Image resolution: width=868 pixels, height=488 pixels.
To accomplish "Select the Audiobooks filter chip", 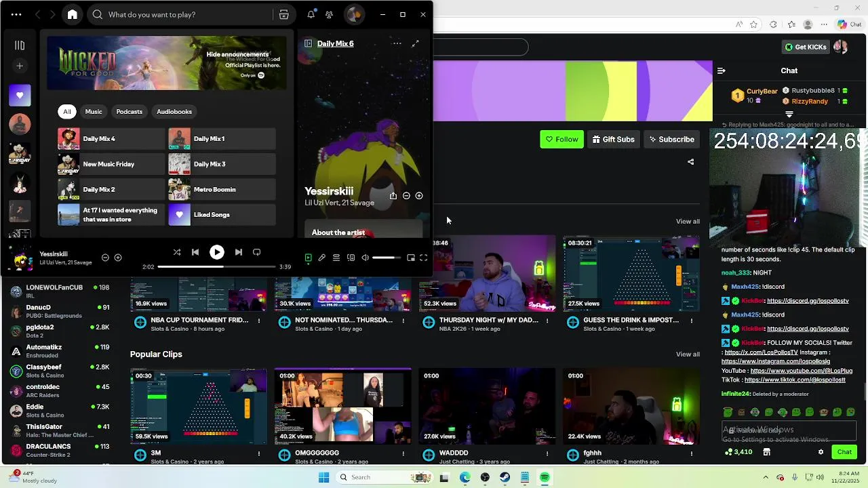I will click(x=174, y=112).
